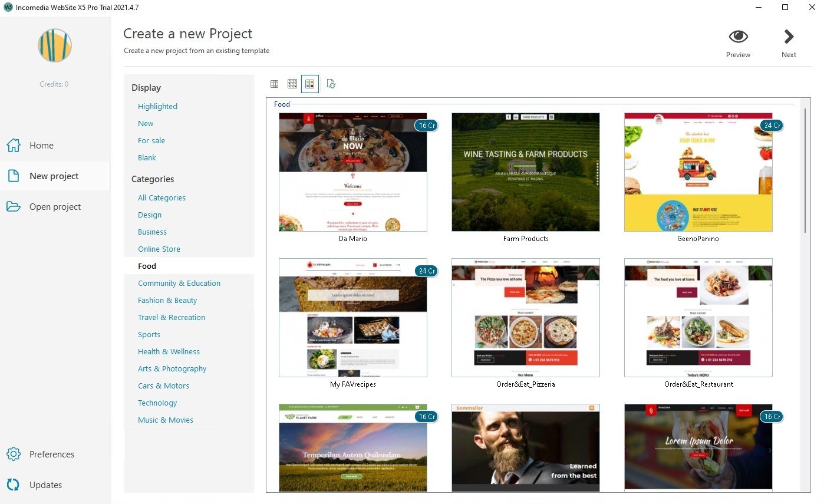Click the refresh templates icon
Viewport: 824px width, 504px height.
pos(331,84)
